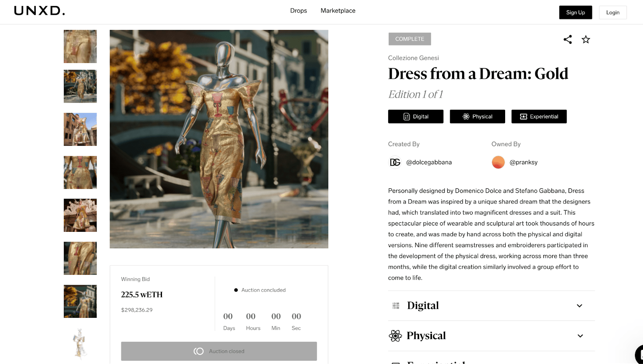This screenshot has height=364, width=643.
Task: Expand the Physical section chevron
Action: (580, 336)
